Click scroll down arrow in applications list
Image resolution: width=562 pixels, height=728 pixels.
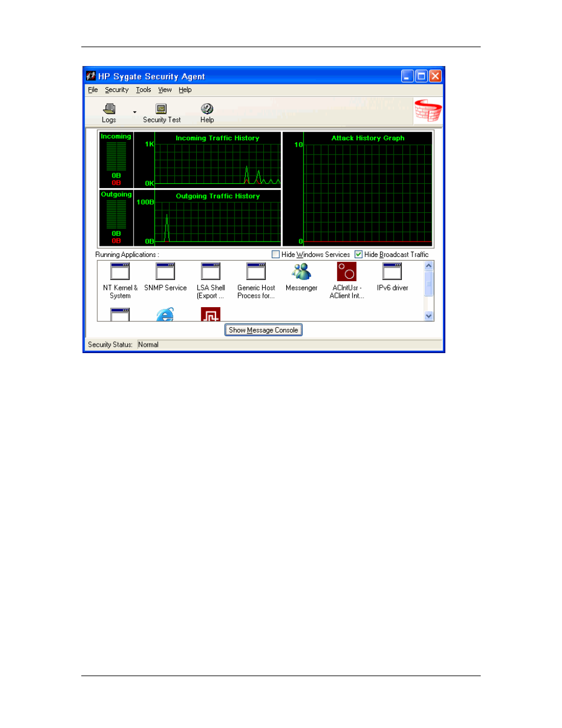click(429, 316)
